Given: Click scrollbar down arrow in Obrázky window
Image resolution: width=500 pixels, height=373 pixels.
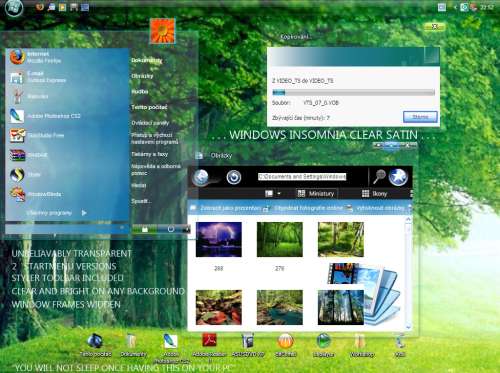Looking at the screenshot, I should tap(409, 327).
